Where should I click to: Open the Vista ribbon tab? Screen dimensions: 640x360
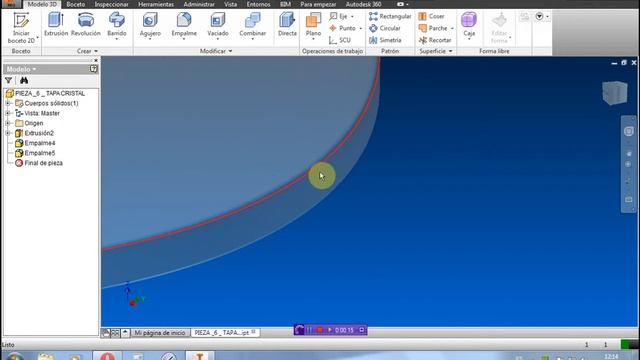(231, 4)
